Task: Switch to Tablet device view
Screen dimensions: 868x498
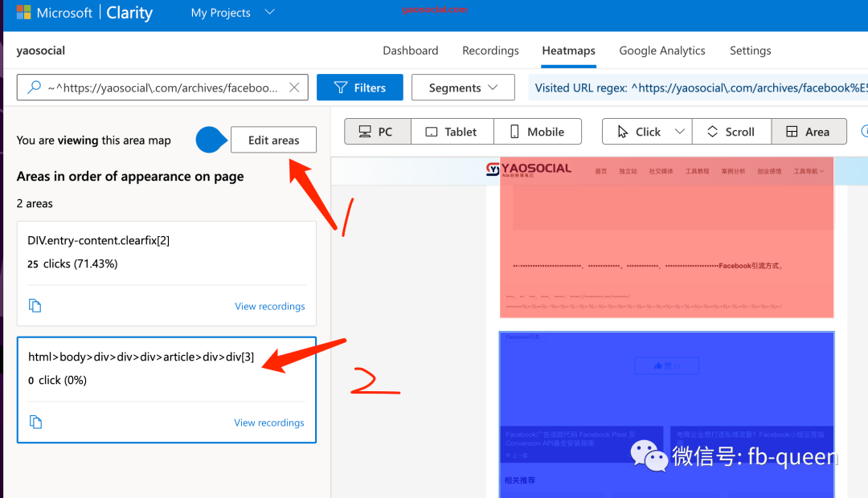Action: [452, 131]
